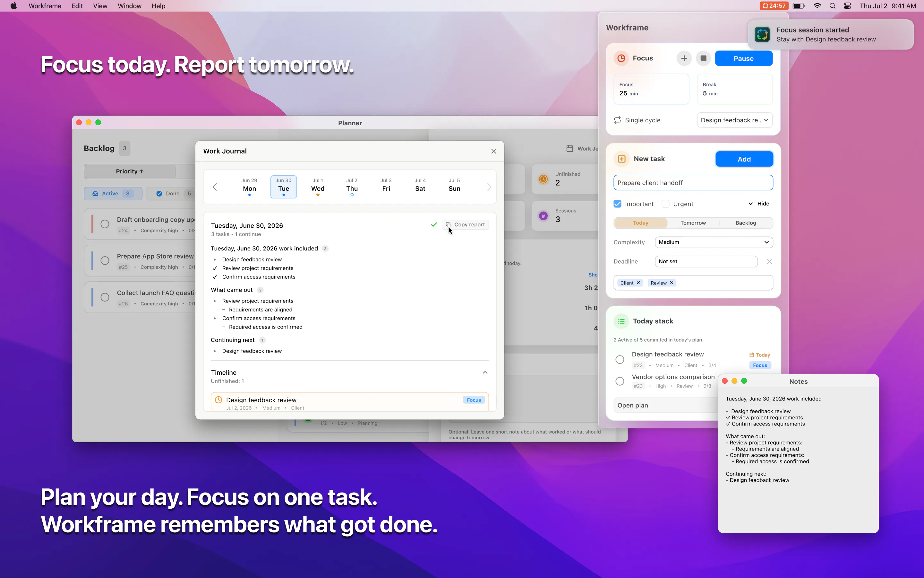Click the Focus session started notification icon
The width and height of the screenshot is (924, 578).
[763, 34]
